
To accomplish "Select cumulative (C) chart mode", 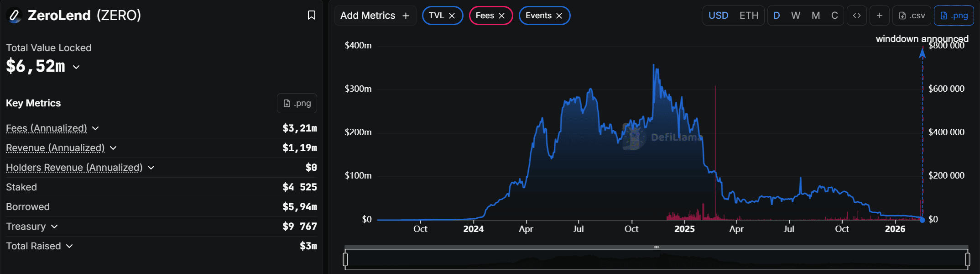I will [x=834, y=16].
